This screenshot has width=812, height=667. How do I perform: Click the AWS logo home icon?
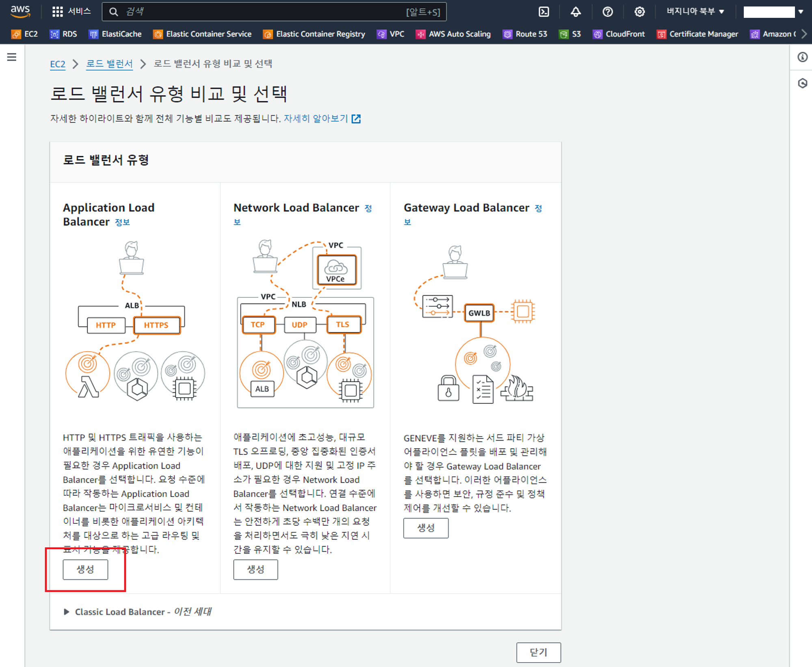click(20, 12)
